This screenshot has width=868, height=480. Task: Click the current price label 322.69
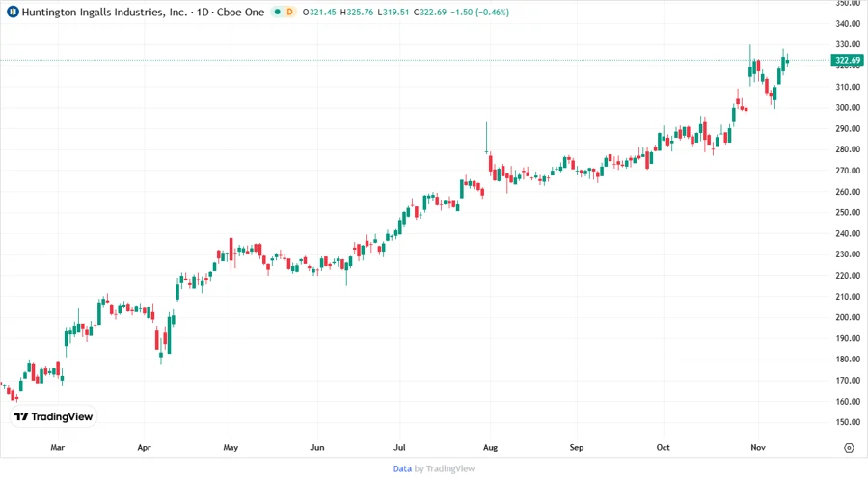[848, 61]
